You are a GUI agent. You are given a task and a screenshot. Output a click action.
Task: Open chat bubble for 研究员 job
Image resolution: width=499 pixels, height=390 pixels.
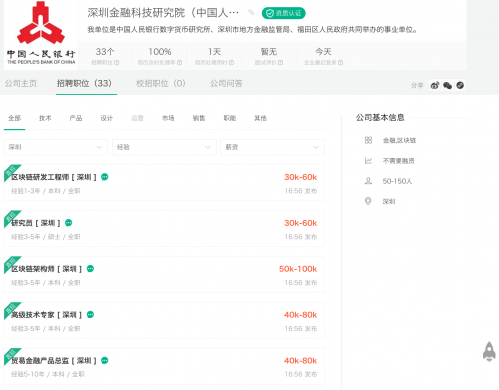68,223
